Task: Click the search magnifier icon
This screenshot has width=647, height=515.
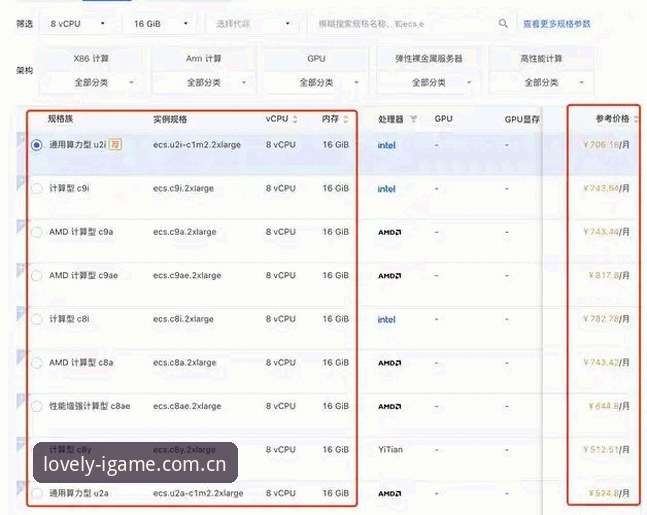Action: point(503,24)
